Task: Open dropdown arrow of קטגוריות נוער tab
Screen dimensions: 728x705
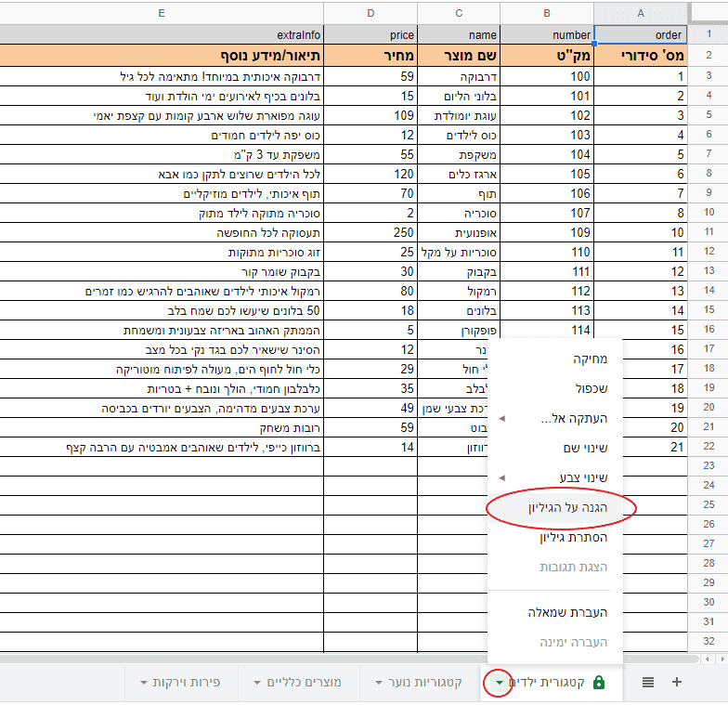Action: point(379,683)
